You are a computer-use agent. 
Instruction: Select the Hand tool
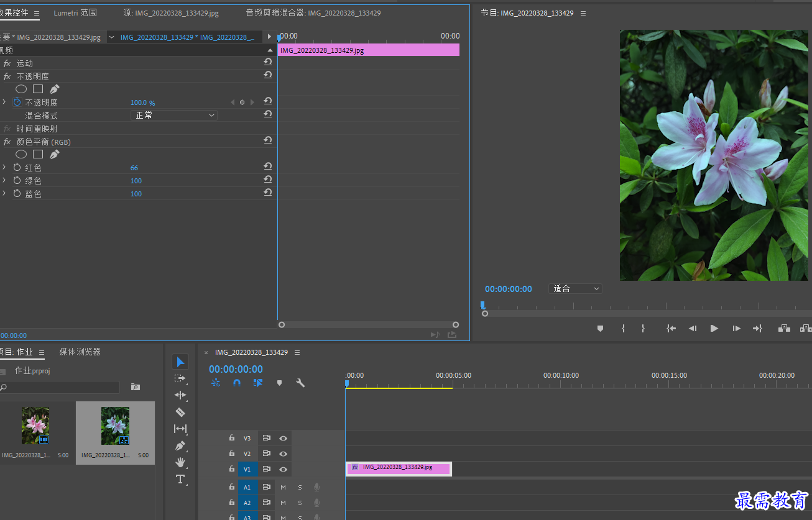point(180,462)
